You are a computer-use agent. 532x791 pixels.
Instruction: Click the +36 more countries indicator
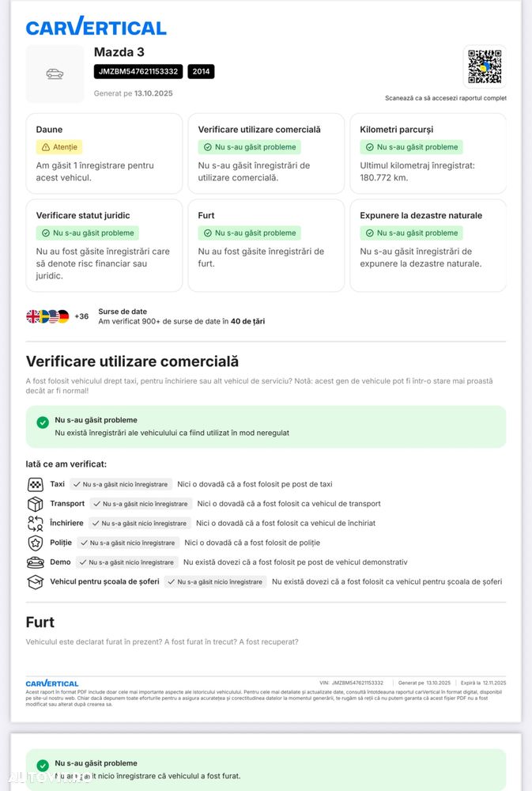82,316
